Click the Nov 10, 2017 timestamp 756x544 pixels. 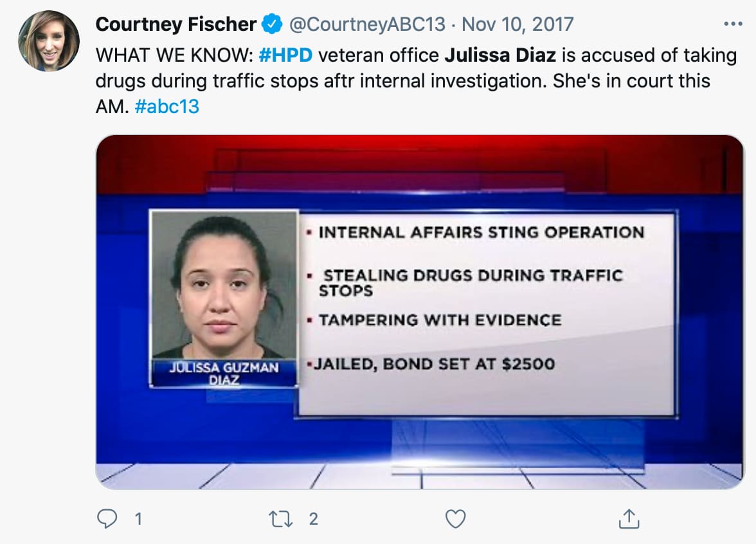(517, 24)
